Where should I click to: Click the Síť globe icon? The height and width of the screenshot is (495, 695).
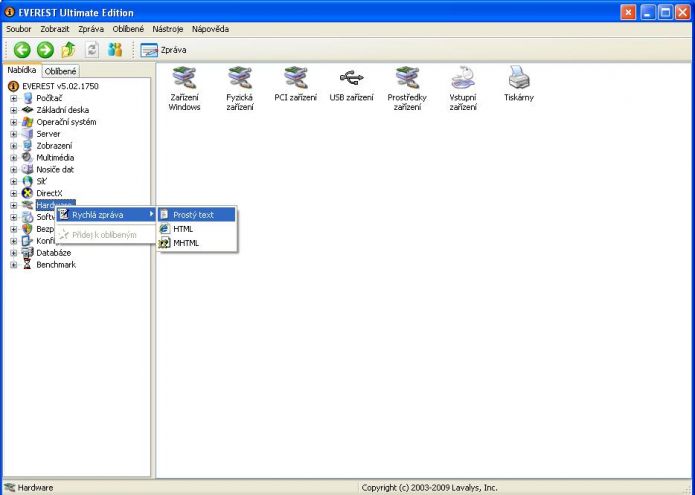click(x=27, y=181)
